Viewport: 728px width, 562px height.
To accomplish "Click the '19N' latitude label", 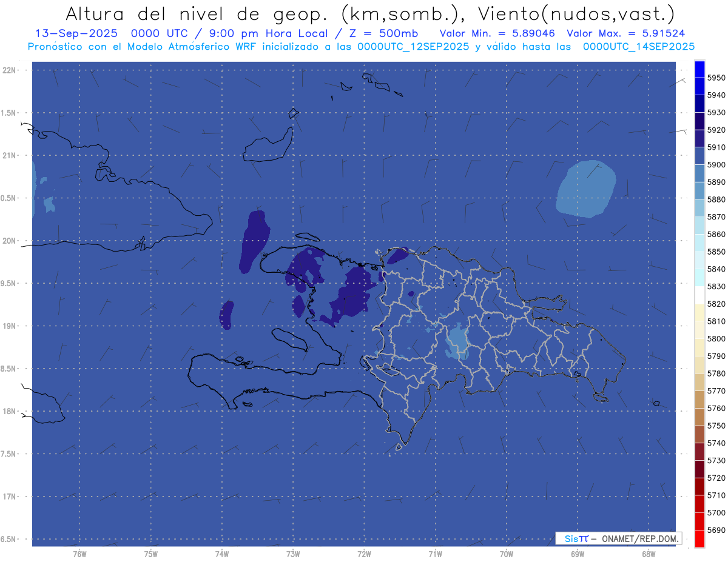I will [10, 326].
